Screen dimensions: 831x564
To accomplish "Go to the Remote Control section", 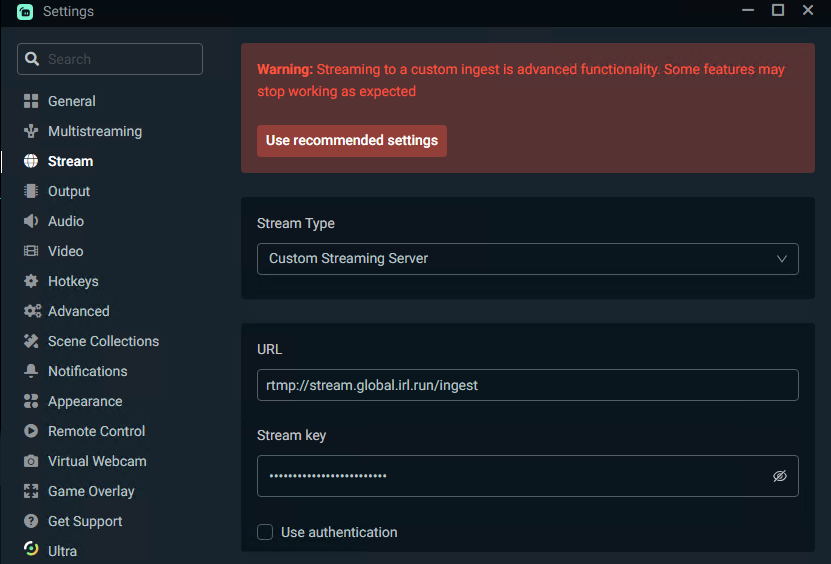I will click(x=96, y=431).
